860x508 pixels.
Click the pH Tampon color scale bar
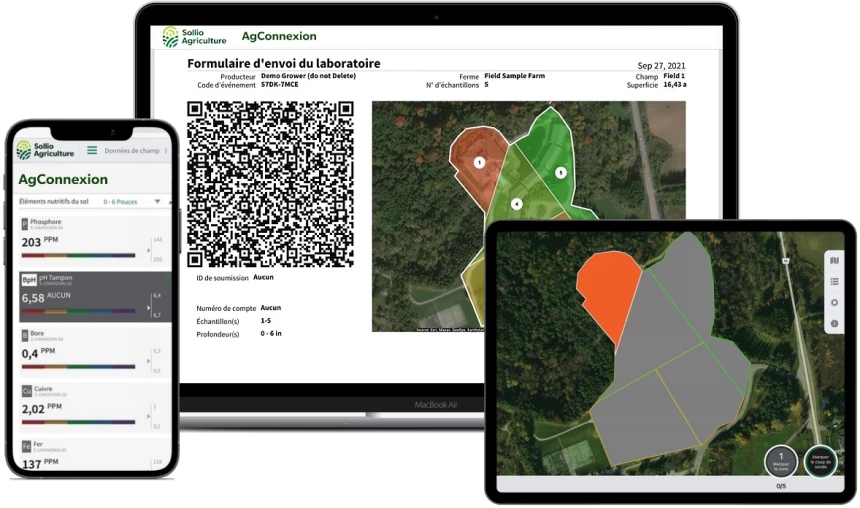coord(78,311)
